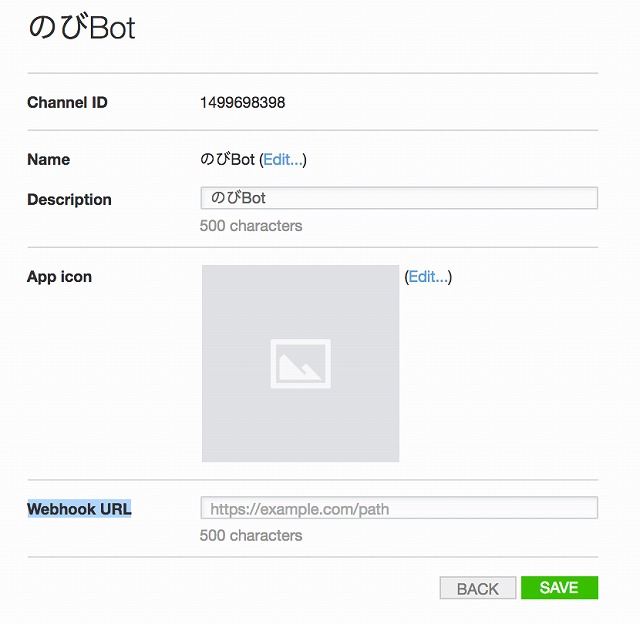640x624 pixels.
Task: Open the Edit link beside App icon
Action: tap(428, 277)
